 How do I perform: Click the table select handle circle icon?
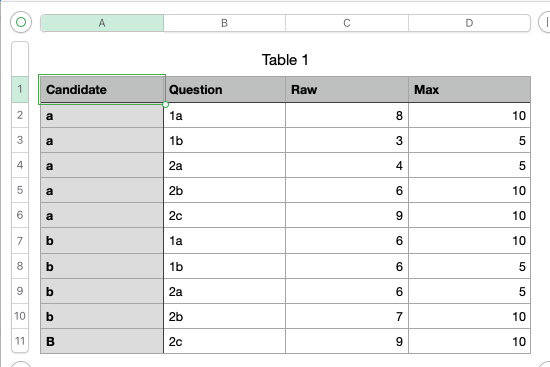21,22
